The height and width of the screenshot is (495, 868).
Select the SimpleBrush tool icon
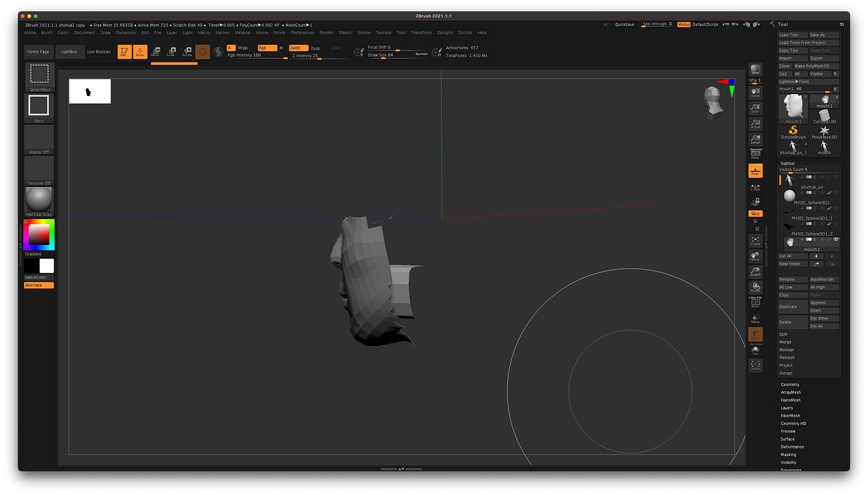(x=793, y=132)
